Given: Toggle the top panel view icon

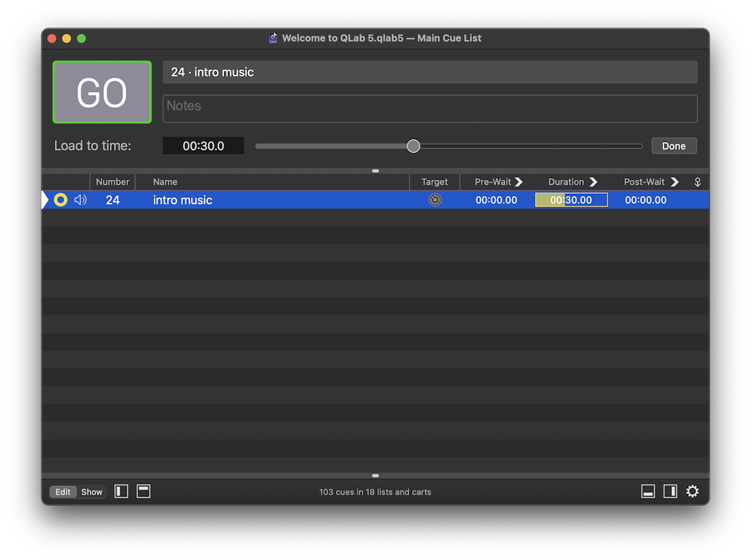Looking at the screenshot, I should 143,491.
